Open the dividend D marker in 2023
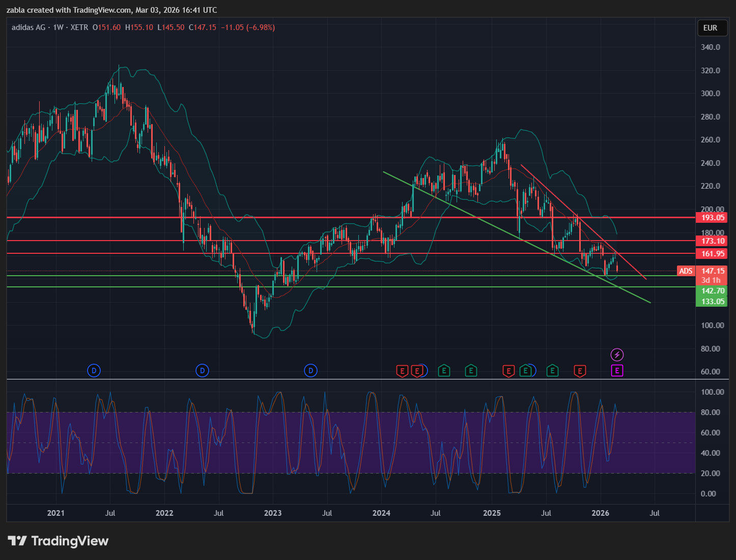Screen dimensions: 736x560 [x=310, y=371]
